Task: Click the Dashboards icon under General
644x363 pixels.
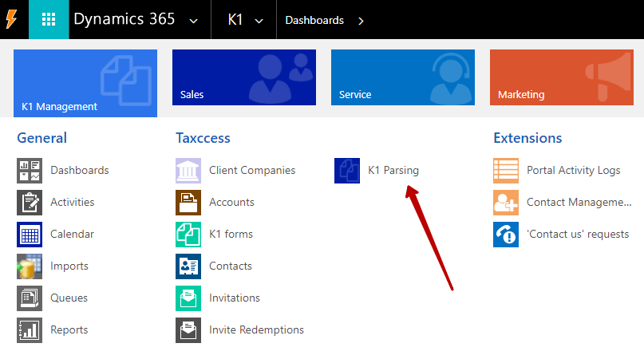Action: click(x=30, y=171)
